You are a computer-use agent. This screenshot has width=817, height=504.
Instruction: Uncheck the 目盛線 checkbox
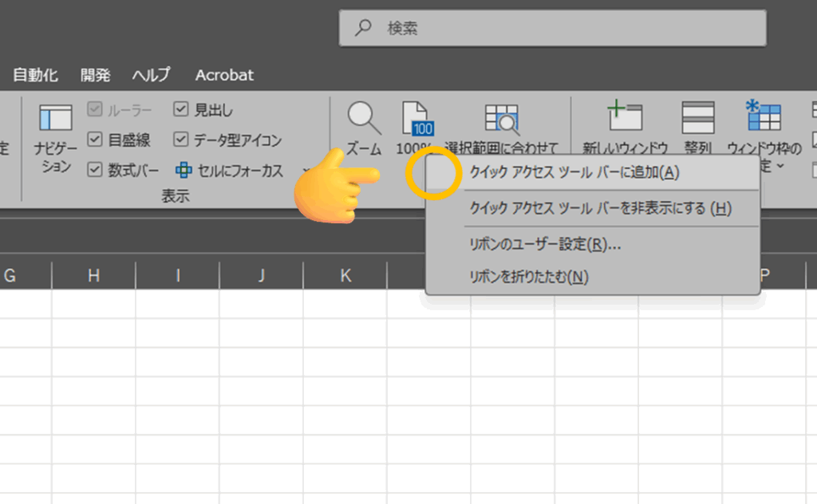click(95, 140)
